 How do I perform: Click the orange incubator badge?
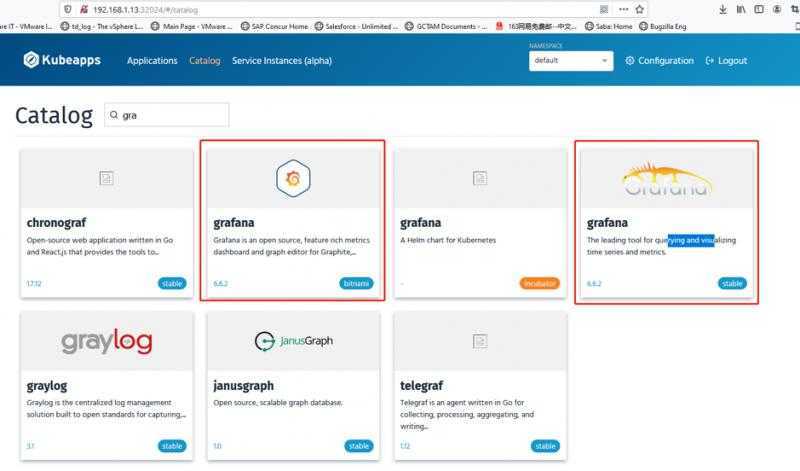point(540,283)
